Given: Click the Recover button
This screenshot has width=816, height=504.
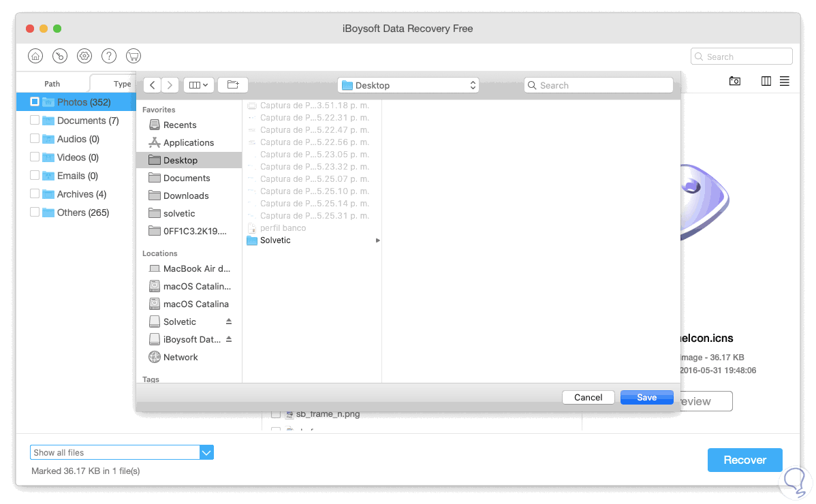Looking at the screenshot, I should click(744, 460).
